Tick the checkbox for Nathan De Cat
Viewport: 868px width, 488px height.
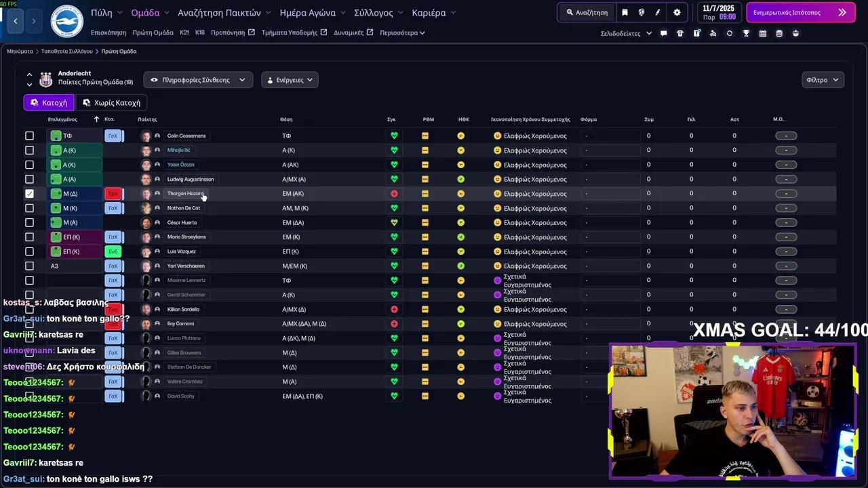click(29, 208)
